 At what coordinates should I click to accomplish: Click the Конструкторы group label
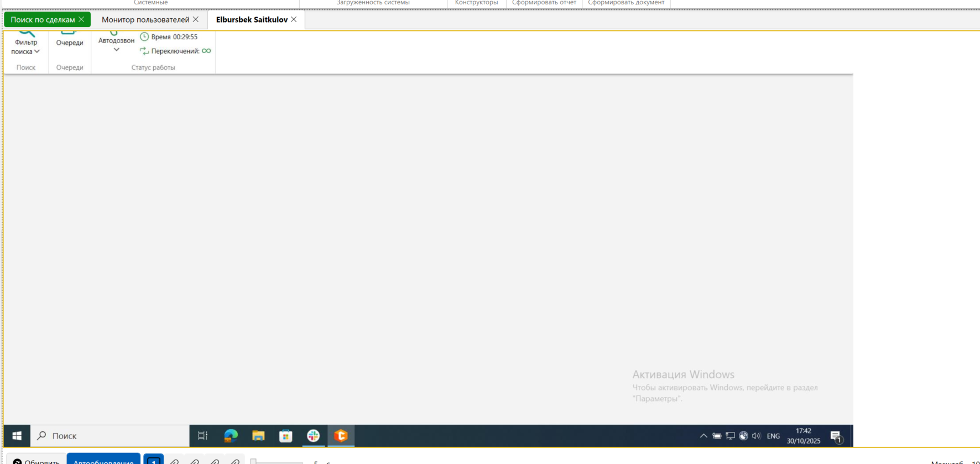[476, 3]
